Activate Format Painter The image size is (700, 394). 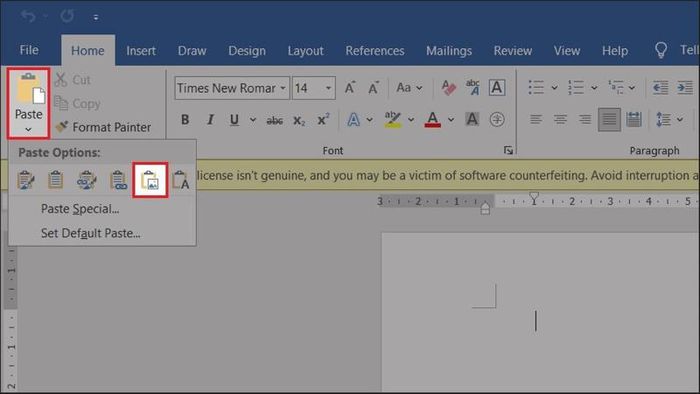tap(103, 127)
